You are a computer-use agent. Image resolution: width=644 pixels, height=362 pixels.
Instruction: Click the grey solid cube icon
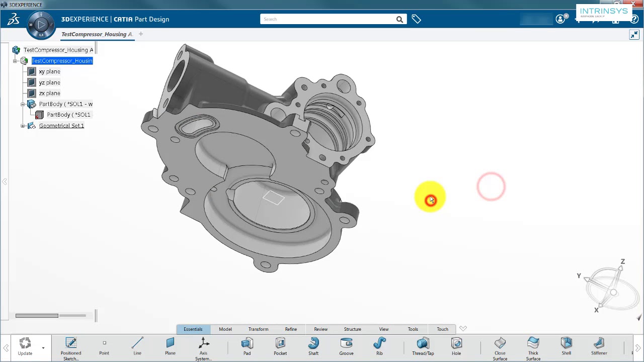[x=39, y=115]
